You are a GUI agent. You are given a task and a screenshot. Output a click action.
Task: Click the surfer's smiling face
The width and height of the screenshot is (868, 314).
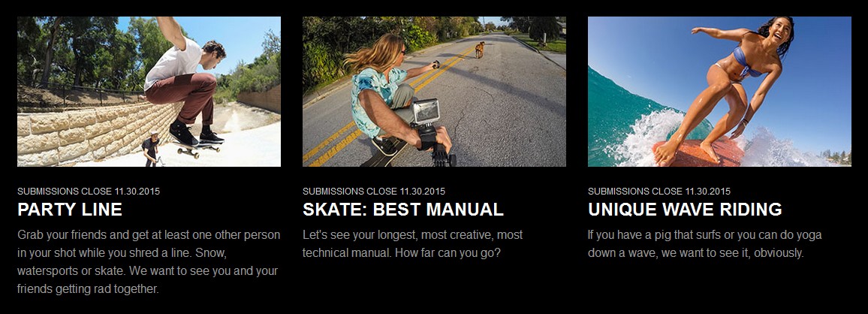tap(782, 32)
